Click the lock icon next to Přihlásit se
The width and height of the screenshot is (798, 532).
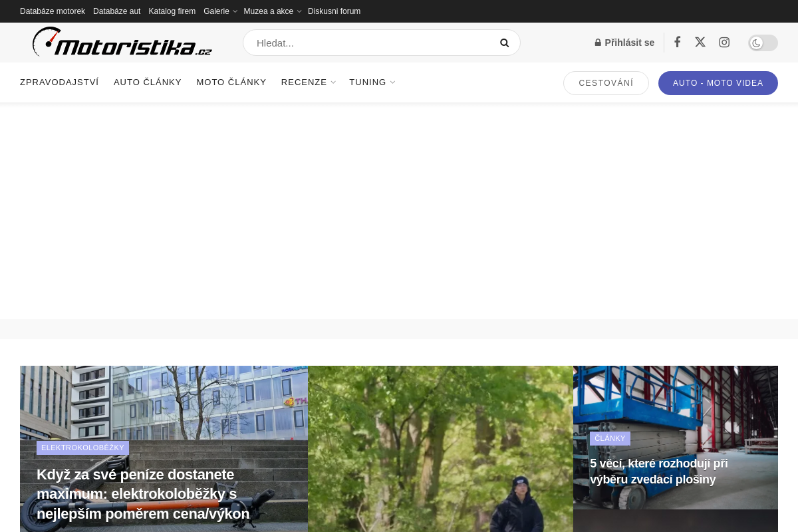tap(598, 42)
